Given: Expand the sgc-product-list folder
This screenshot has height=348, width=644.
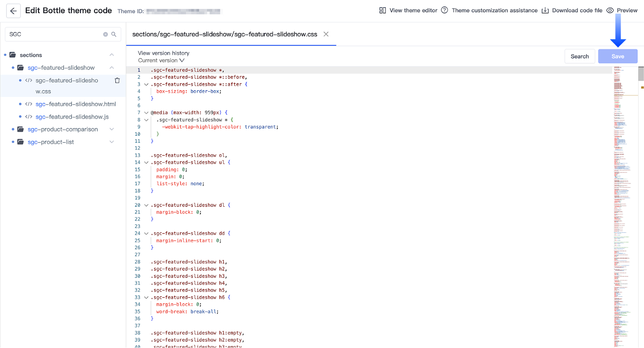Looking at the screenshot, I should click(x=111, y=142).
